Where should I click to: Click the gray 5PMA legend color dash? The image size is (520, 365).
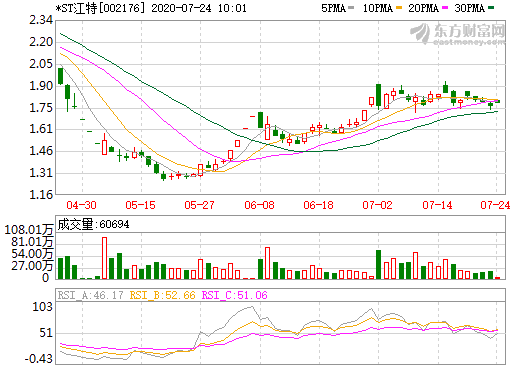tap(351, 8)
